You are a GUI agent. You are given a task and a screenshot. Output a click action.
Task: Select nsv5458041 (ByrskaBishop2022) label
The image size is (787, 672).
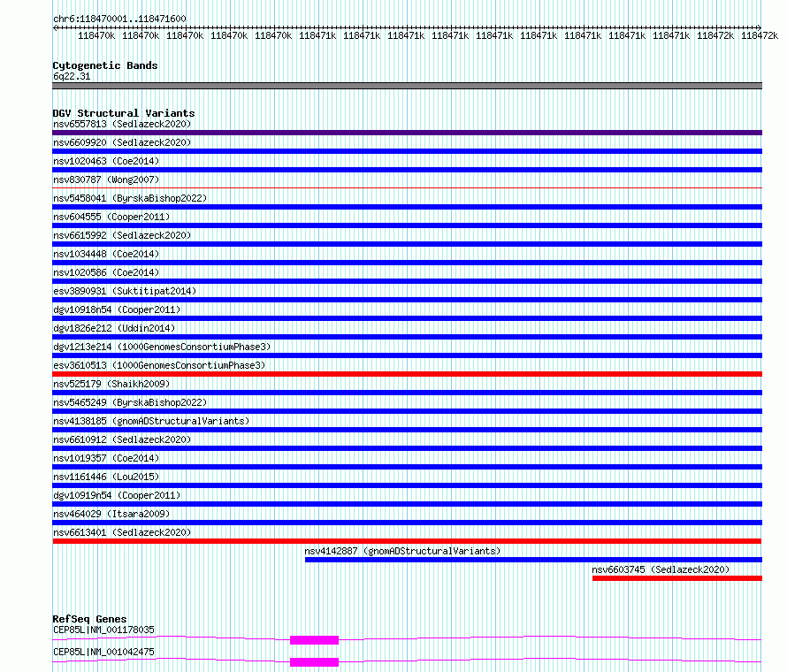tap(130, 198)
